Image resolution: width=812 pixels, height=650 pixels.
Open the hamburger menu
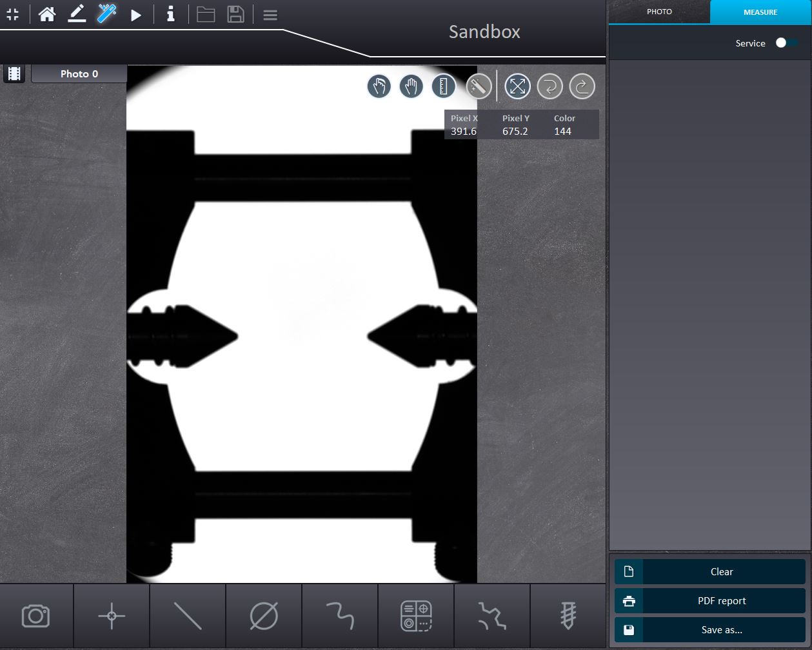coord(270,14)
